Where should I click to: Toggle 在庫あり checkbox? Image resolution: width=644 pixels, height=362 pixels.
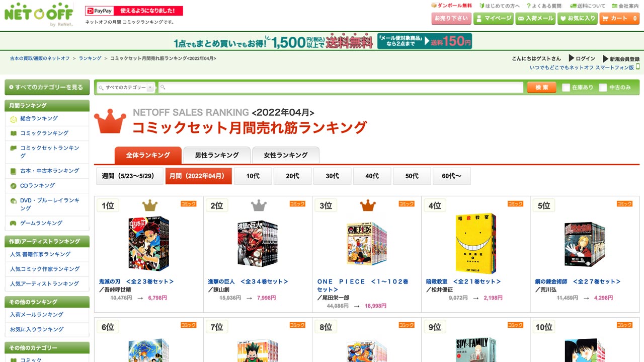(566, 88)
